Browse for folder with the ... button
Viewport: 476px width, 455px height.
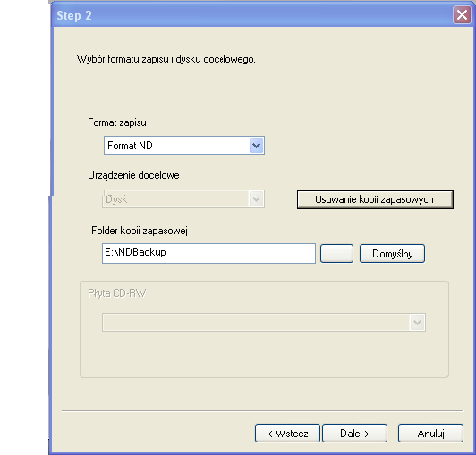coord(336,254)
